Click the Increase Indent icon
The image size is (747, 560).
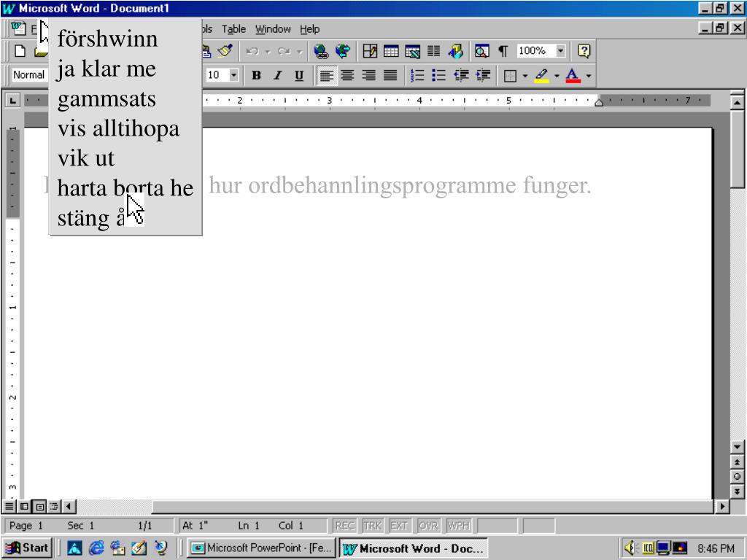(483, 75)
